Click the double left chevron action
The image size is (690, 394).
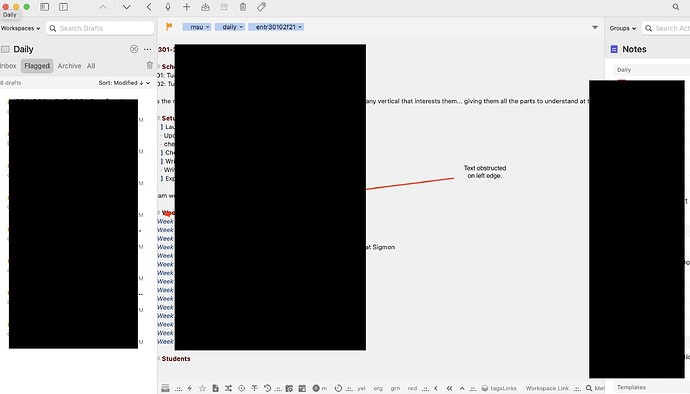(x=449, y=388)
